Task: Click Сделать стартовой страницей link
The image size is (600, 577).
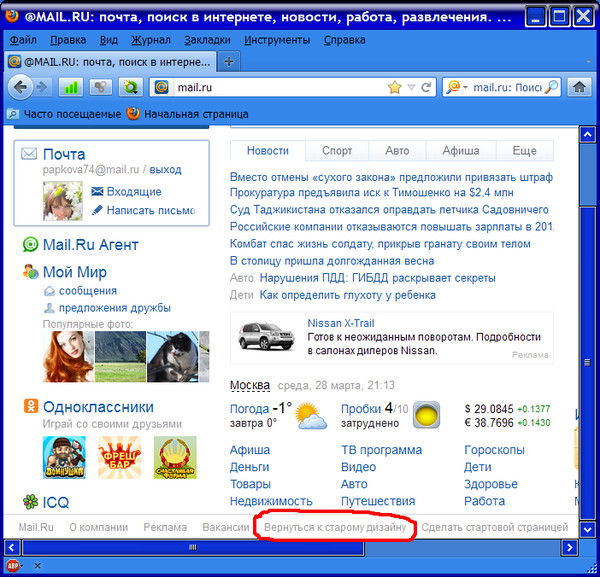Action: click(x=494, y=527)
